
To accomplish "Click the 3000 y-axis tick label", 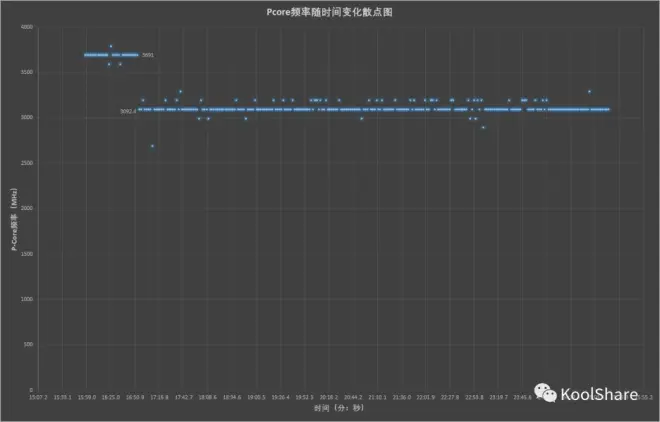I will [x=27, y=118].
